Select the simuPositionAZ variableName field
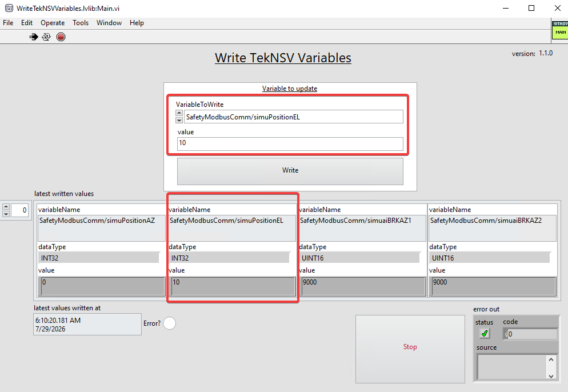The image size is (568, 392). pyautogui.click(x=102, y=228)
